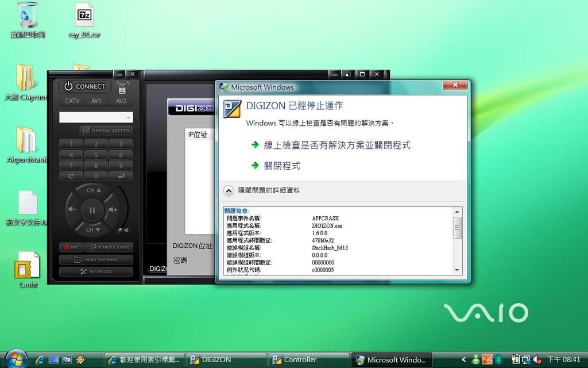Click the DIGIZON app icon in crash dialog
Screen dimensions: 588x368
click(232, 109)
